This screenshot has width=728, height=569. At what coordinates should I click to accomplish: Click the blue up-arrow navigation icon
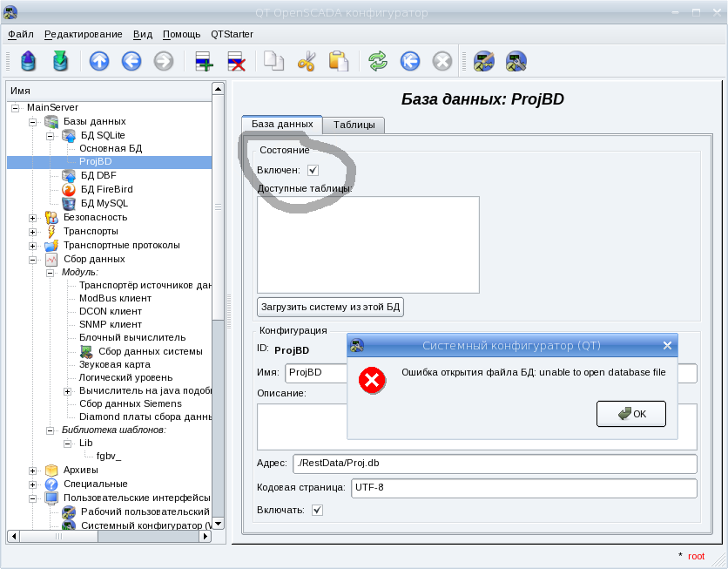tap(99, 61)
